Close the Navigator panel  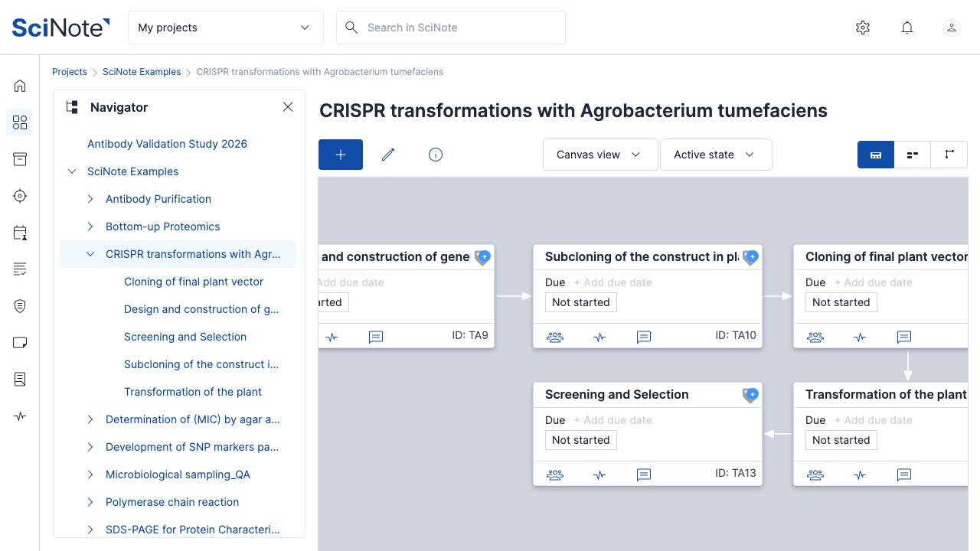288,107
